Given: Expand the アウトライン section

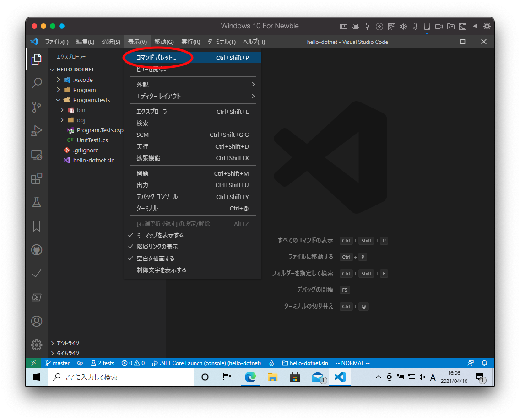Looking at the screenshot, I should pos(107,343).
